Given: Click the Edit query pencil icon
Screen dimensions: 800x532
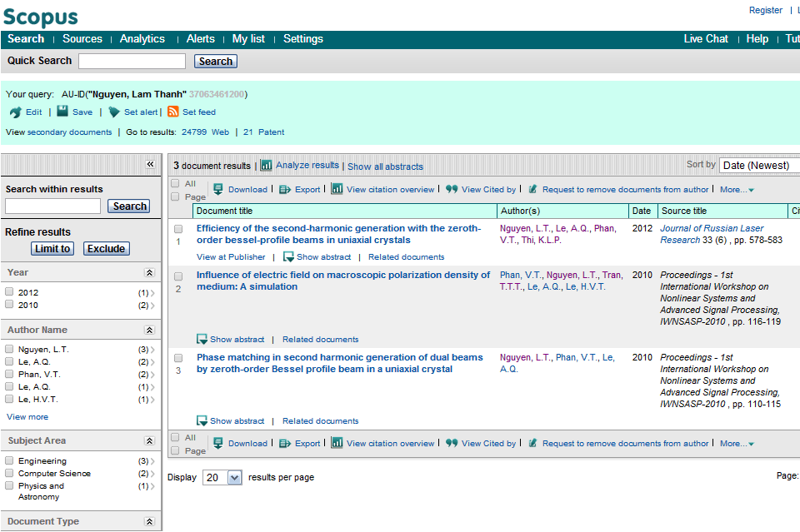Looking at the screenshot, I should [x=15, y=112].
